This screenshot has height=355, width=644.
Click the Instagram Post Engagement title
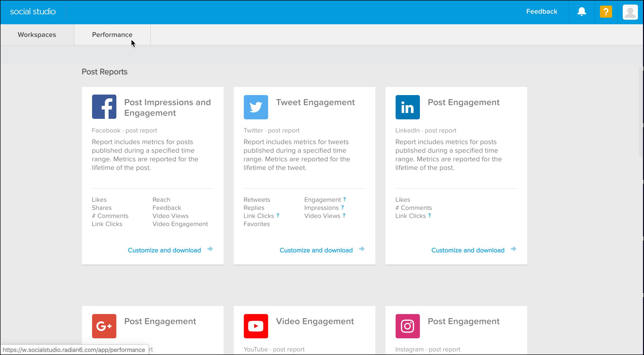tap(464, 321)
